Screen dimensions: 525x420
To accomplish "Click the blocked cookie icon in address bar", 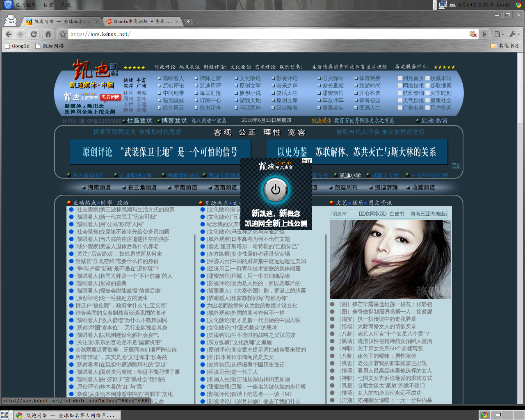I will pos(473,34).
